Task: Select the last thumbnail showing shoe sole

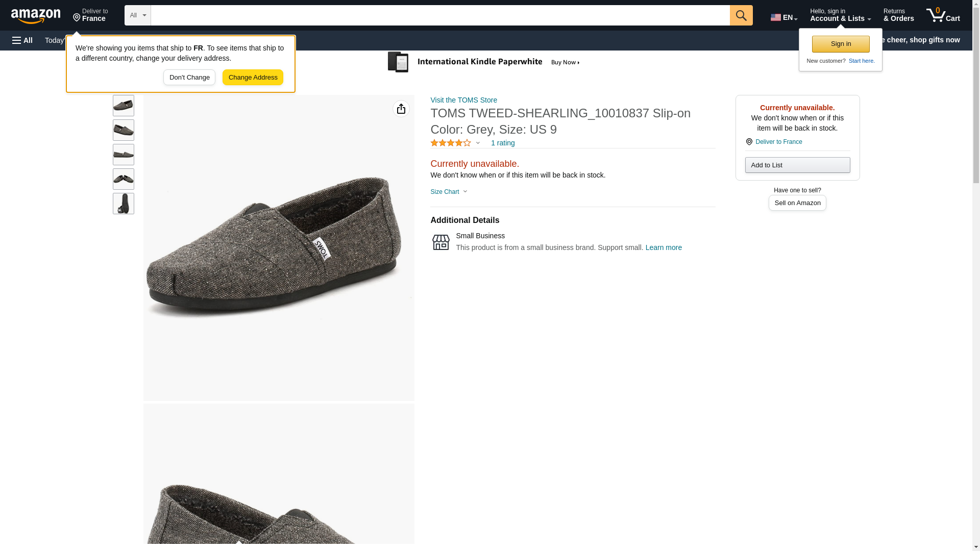Action: coord(124,204)
